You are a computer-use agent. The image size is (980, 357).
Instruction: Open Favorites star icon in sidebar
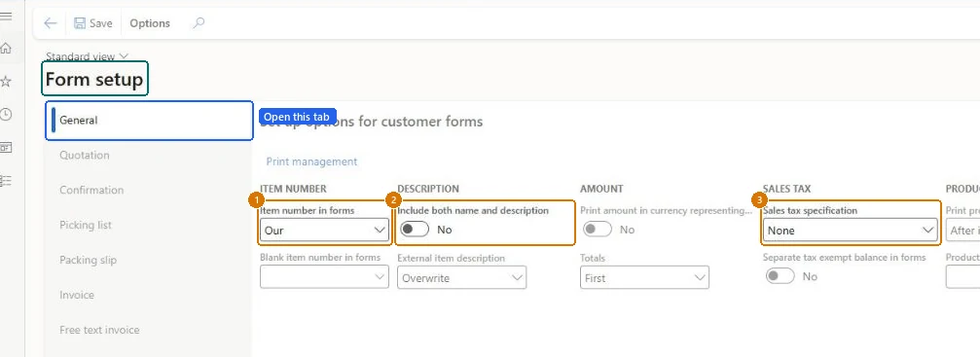[x=6, y=82]
